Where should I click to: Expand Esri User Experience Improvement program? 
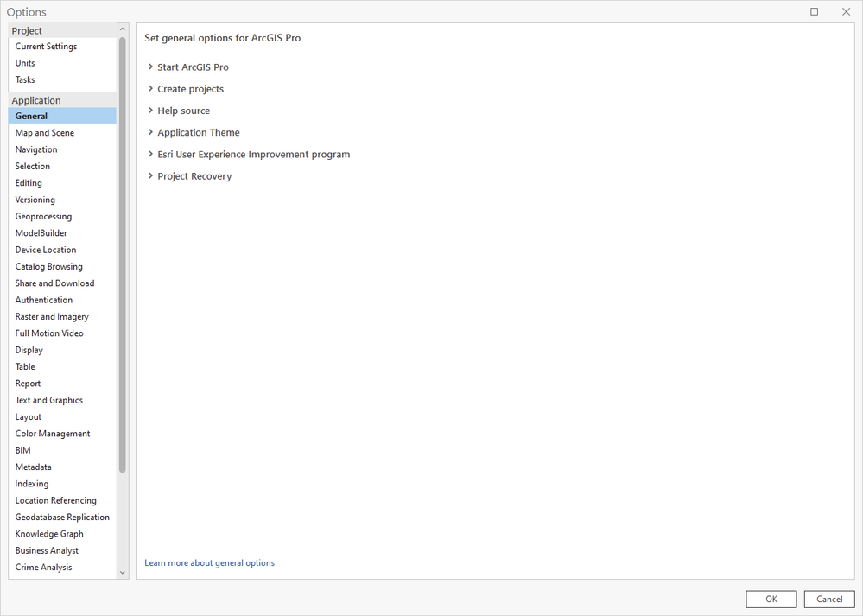pos(248,155)
